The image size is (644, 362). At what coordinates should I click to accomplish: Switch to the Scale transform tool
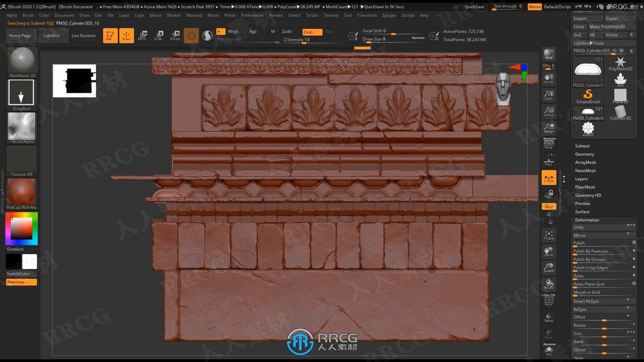click(158, 35)
